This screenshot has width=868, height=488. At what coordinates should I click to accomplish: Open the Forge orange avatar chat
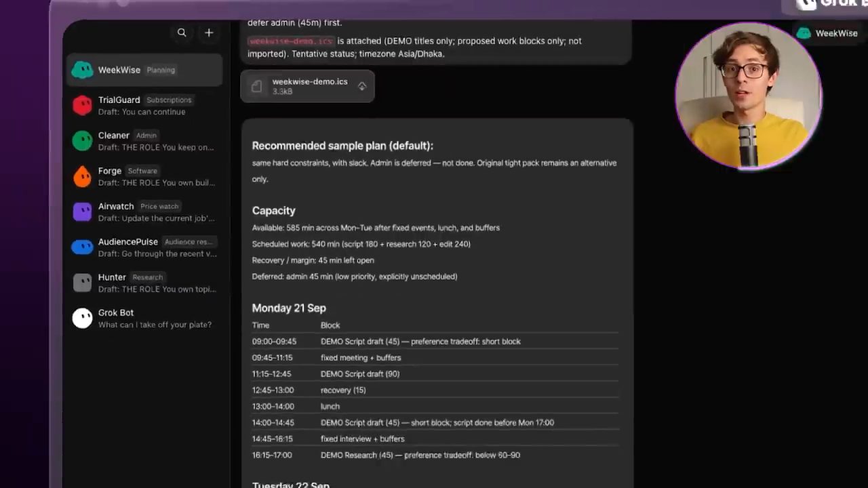pos(82,176)
